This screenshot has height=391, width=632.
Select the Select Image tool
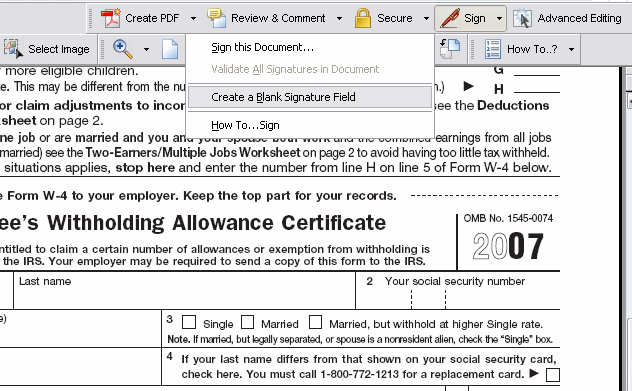46,49
